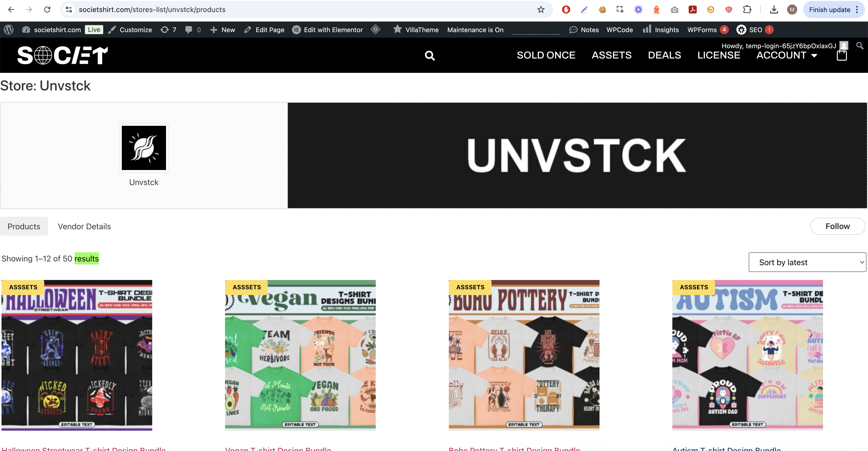The height and width of the screenshot is (451, 868).
Task: Open Insights in admin bar
Action: (661, 30)
